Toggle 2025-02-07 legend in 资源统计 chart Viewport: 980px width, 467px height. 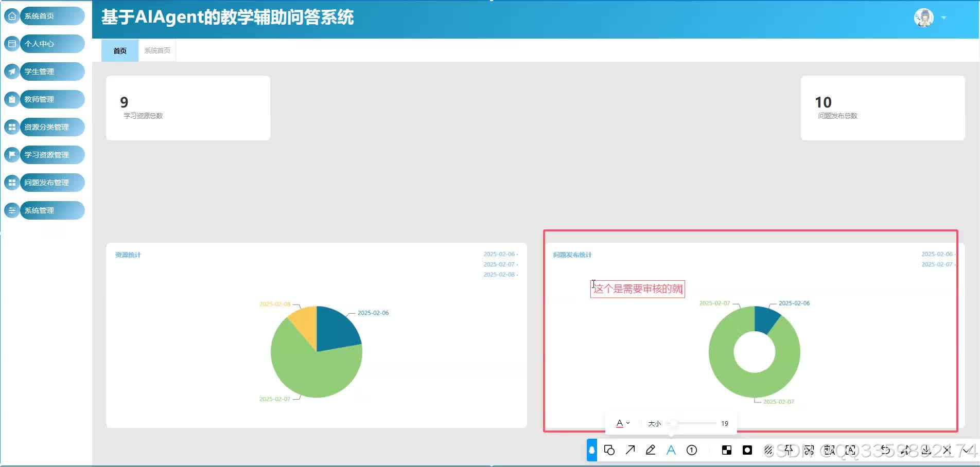(x=500, y=264)
